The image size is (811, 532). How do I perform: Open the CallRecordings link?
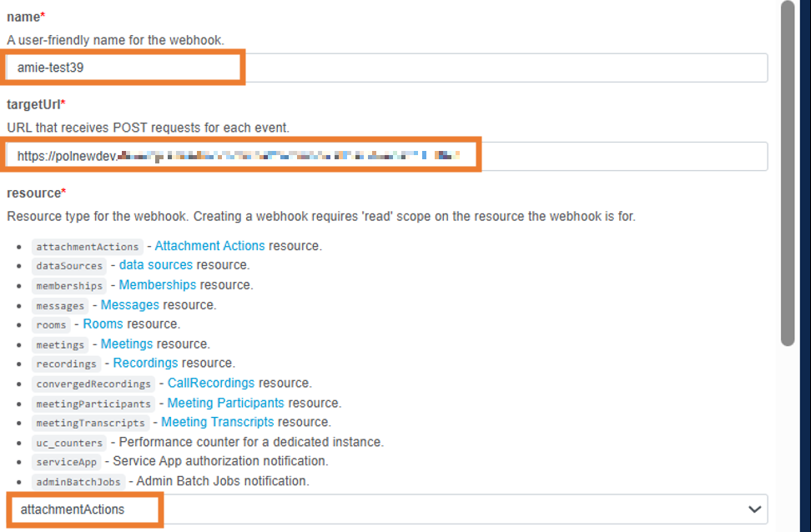pyautogui.click(x=211, y=383)
